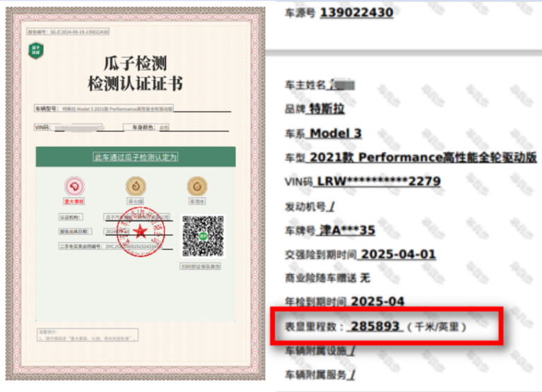The image size is (542, 392).
Task: Click the green 此车通过瓜子检测认定为 banner text
Action: 136,157
